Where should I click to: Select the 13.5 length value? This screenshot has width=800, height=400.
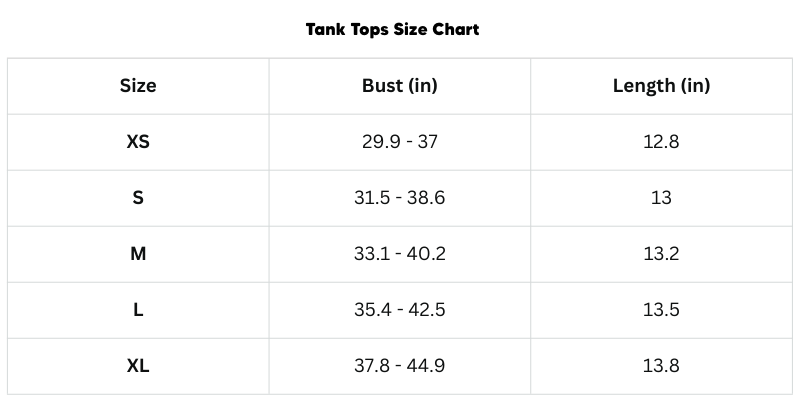pyautogui.click(x=661, y=310)
